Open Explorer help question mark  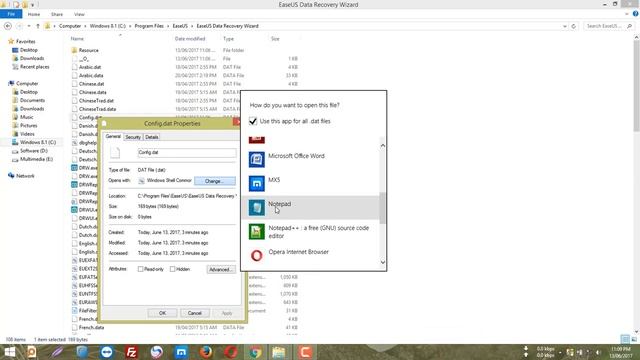click(x=635, y=14)
